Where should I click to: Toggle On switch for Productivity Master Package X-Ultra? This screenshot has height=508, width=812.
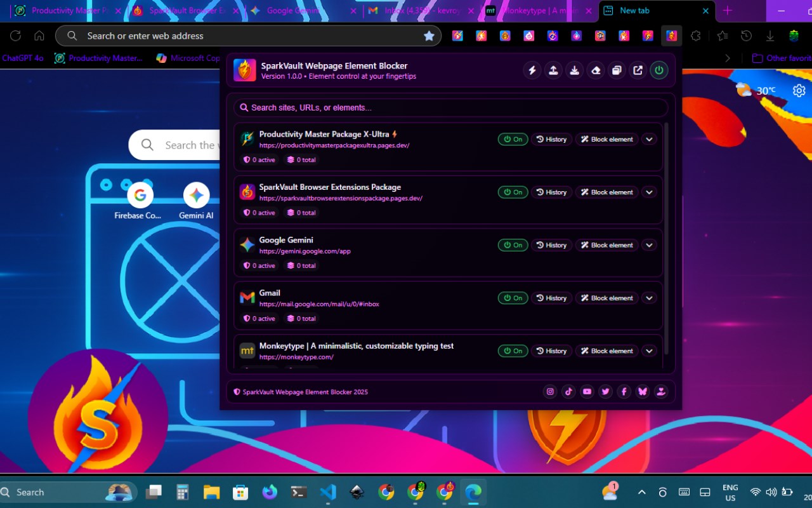(513, 139)
